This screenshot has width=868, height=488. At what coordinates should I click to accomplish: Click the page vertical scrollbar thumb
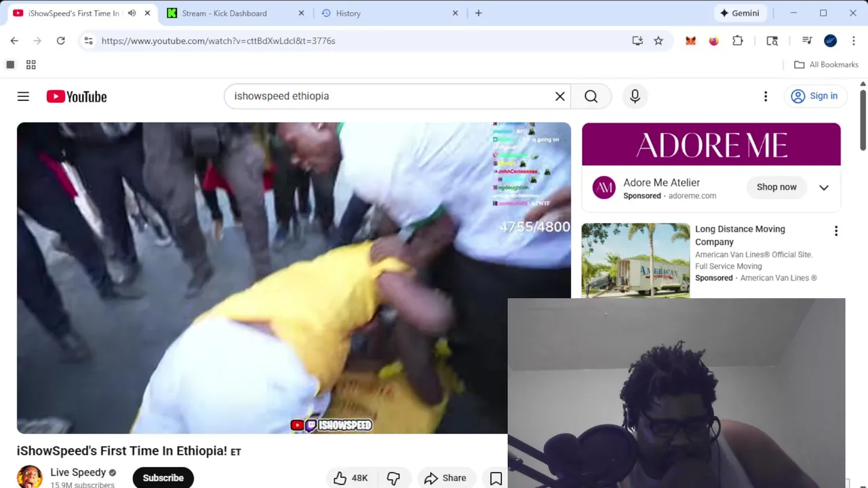click(x=863, y=119)
